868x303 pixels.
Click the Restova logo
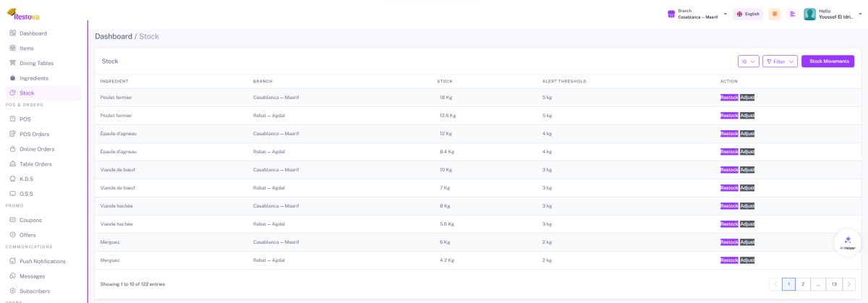coord(22,12)
